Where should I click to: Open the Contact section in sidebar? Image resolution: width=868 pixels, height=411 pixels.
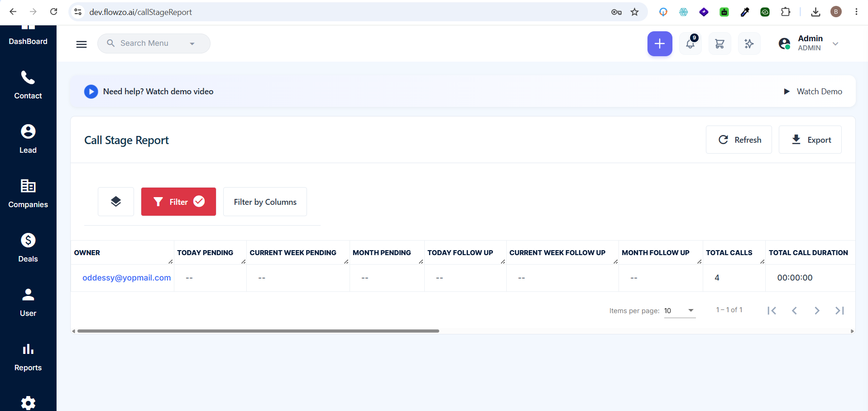pyautogui.click(x=28, y=85)
